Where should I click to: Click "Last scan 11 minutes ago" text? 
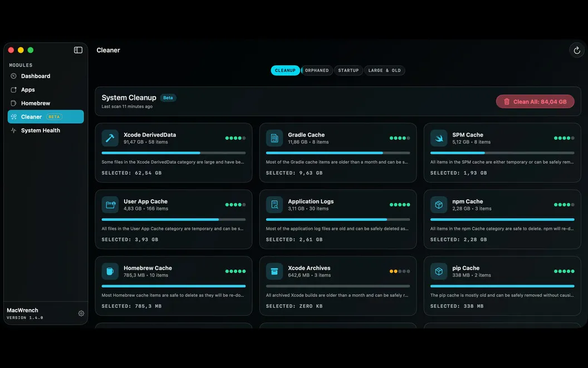[127, 106]
